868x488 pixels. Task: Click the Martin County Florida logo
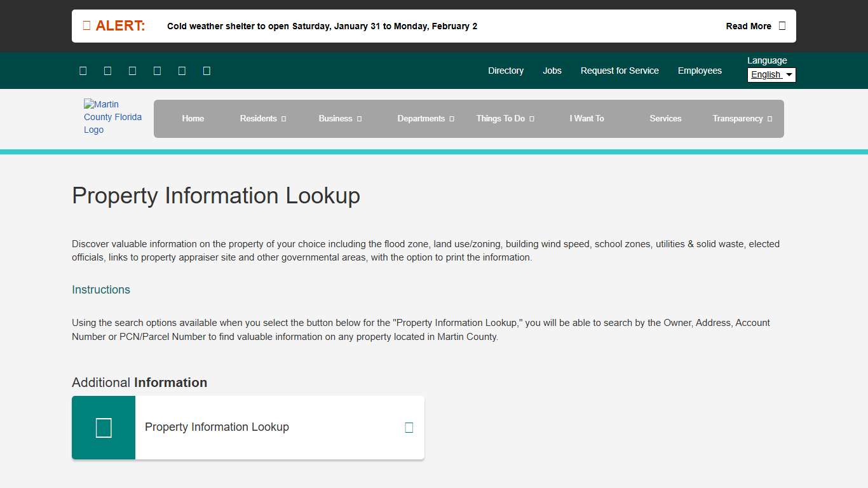click(x=113, y=118)
